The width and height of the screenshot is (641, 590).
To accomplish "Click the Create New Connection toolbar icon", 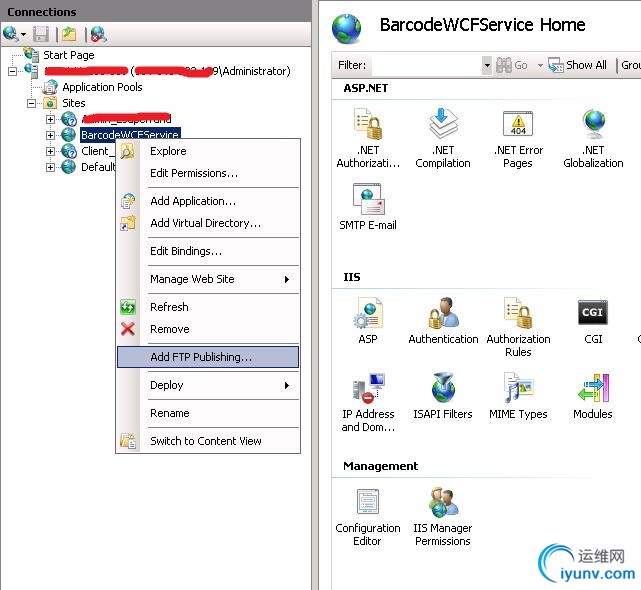I will 10,34.
